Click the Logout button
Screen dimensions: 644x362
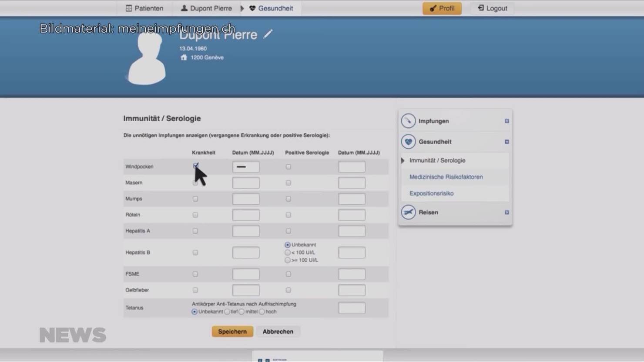coord(492,8)
